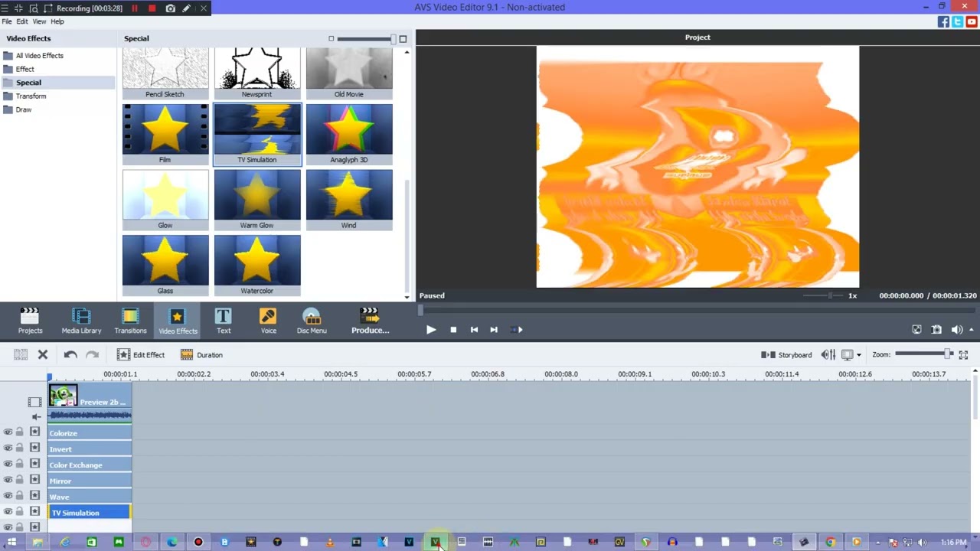Pause the screen recording
The width and height of the screenshot is (980, 551).
[x=135, y=8]
